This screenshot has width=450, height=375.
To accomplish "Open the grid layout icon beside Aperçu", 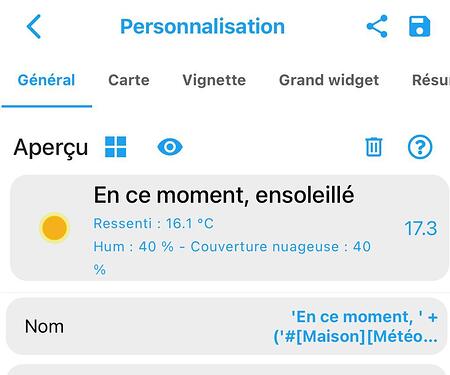I will 116,147.
